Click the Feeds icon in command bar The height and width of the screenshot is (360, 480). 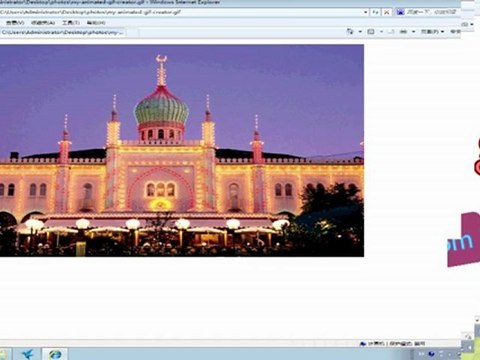coord(371,31)
